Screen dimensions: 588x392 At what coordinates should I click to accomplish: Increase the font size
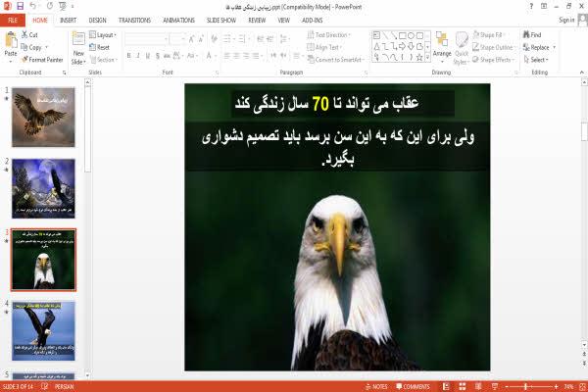coord(191,39)
